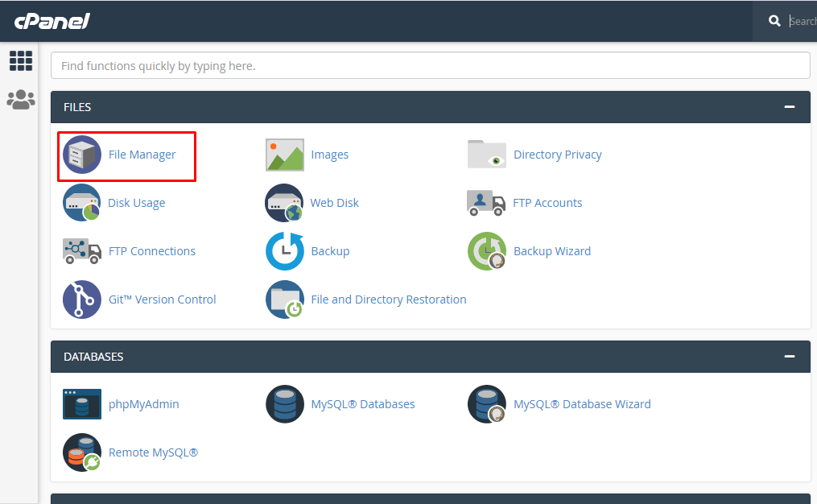
Task: Open the Images link
Action: [330, 155]
